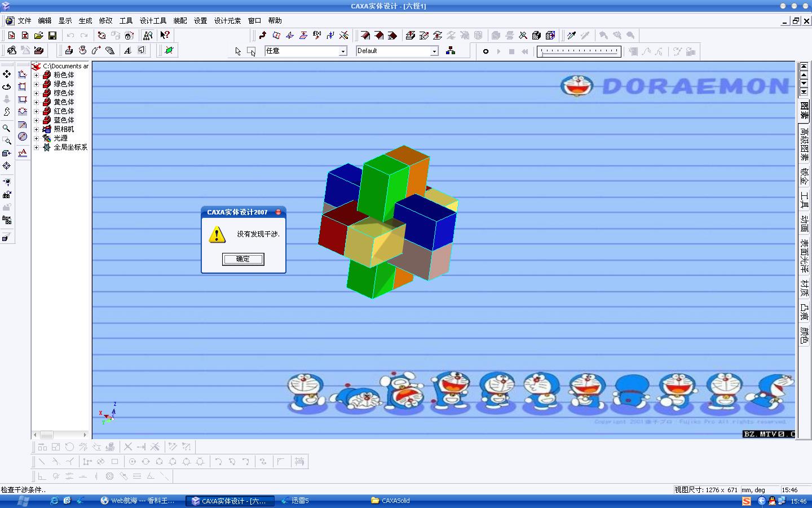The height and width of the screenshot is (508, 812).
Task: Switch to the 钣金 catalog tab
Action: point(804,177)
